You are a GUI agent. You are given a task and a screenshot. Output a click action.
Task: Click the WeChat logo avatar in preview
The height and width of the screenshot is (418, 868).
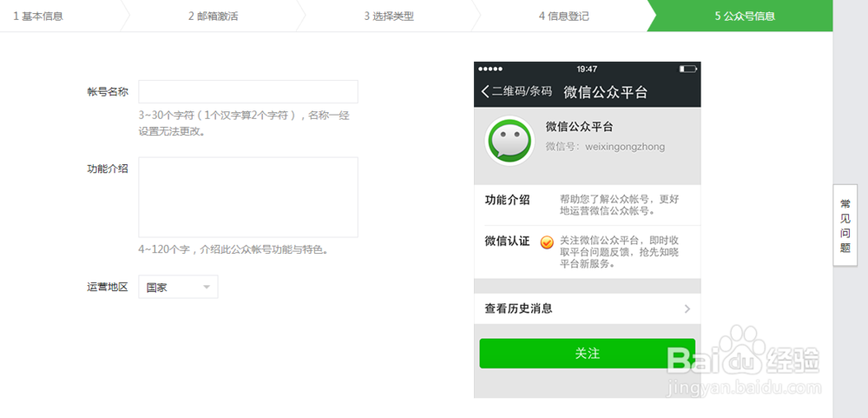pos(510,141)
